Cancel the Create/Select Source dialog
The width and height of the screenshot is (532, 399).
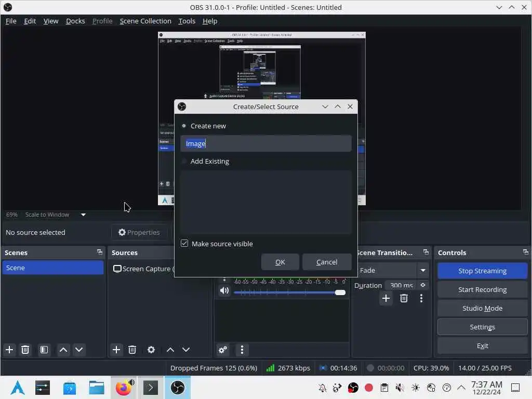[x=327, y=262]
